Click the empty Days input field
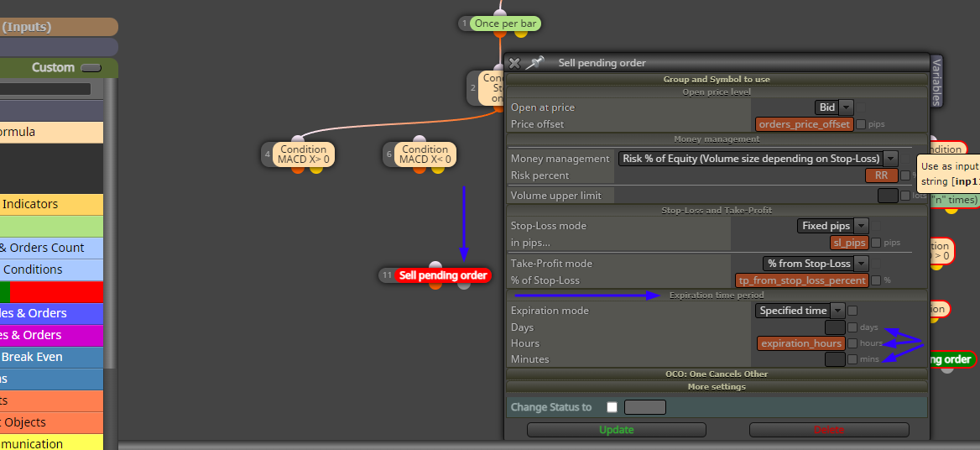Viewport: 980px width, 450px height. pyautogui.click(x=835, y=327)
